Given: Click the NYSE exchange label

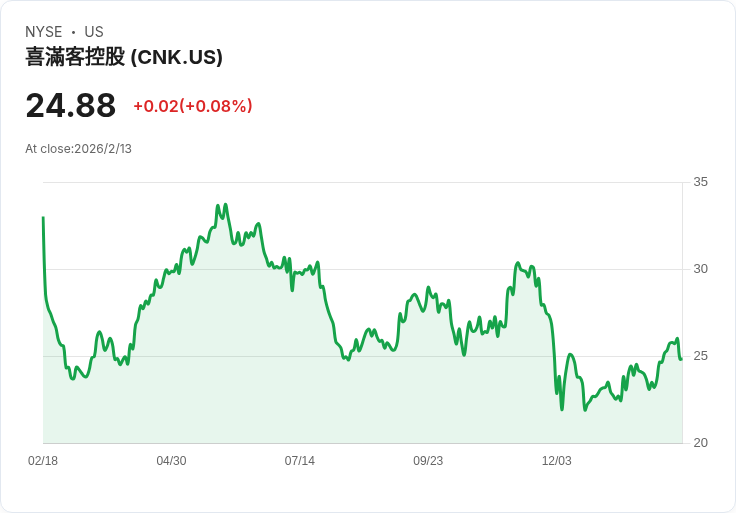Looking at the screenshot, I should click(x=44, y=32).
